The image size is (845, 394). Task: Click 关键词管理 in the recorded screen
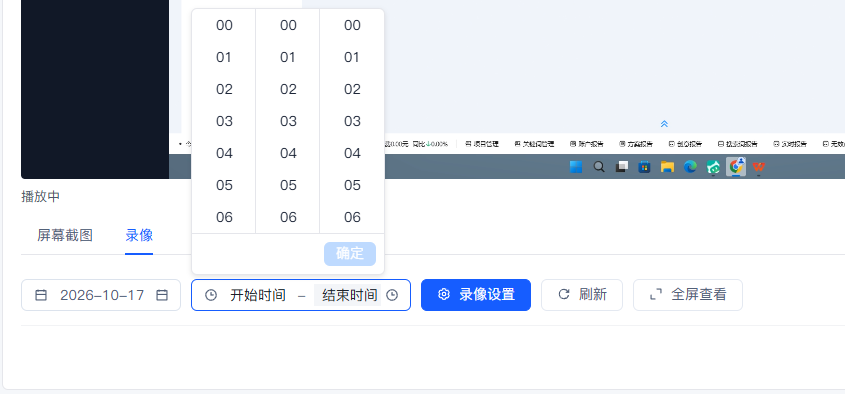pyautogui.click(x=534, y=144)
